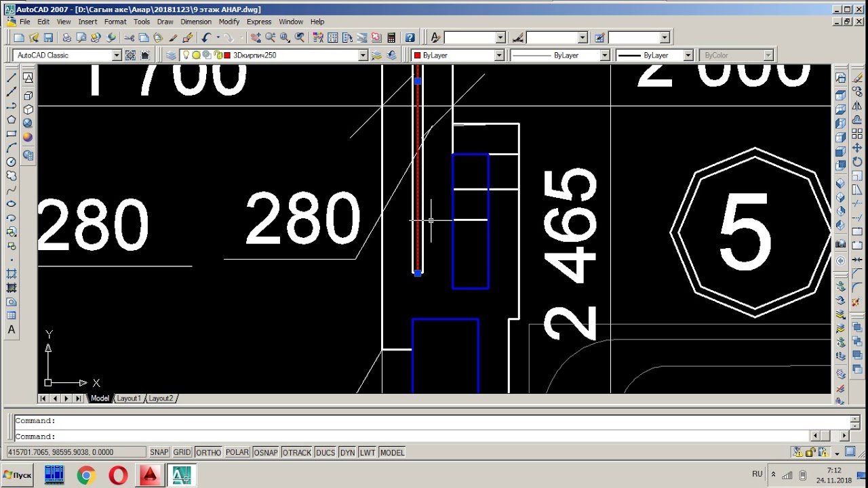Click in the Command line input
Screen dimensions: 868x488
point(414,436)
